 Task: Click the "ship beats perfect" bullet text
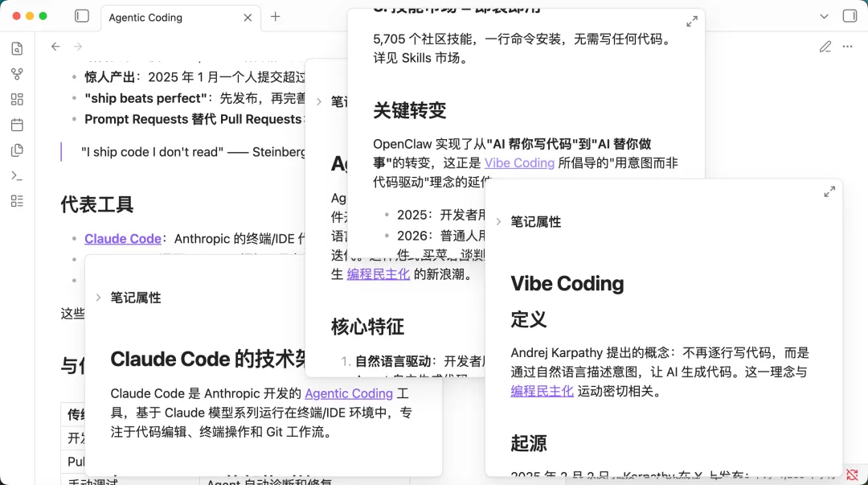tap(194, 98)
